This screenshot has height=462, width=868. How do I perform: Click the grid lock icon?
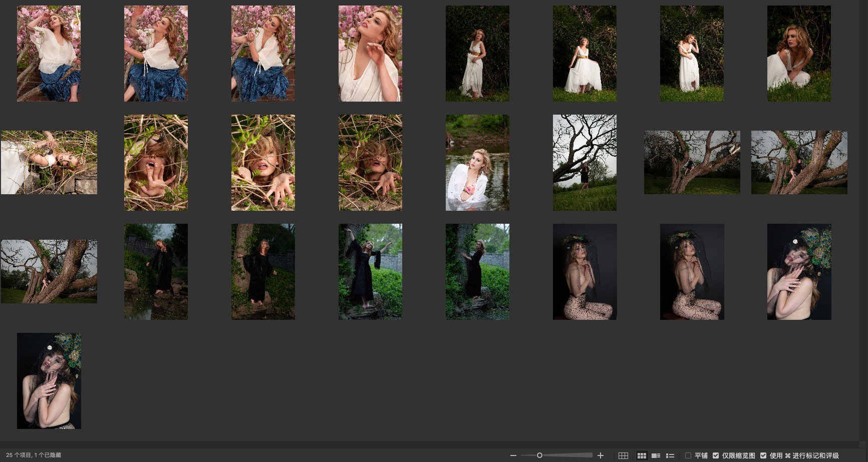click(623, 455)
